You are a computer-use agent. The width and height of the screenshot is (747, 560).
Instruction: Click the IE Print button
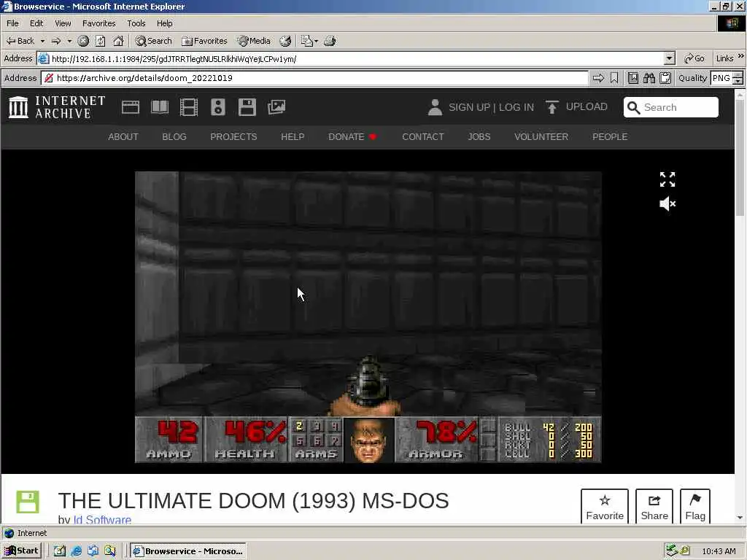330,41
